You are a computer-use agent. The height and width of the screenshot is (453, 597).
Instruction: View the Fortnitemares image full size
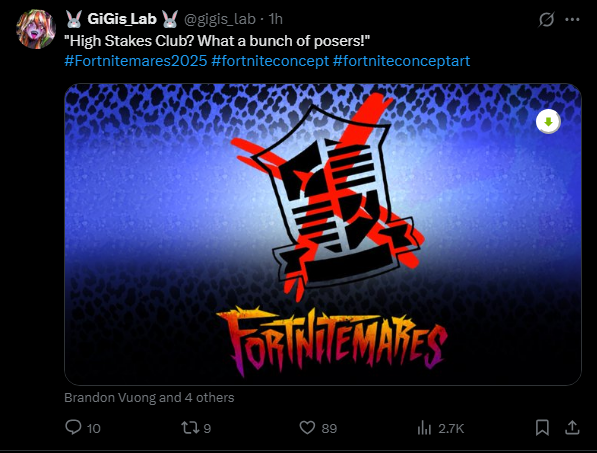pyautogui.click(x=323, y=234)
